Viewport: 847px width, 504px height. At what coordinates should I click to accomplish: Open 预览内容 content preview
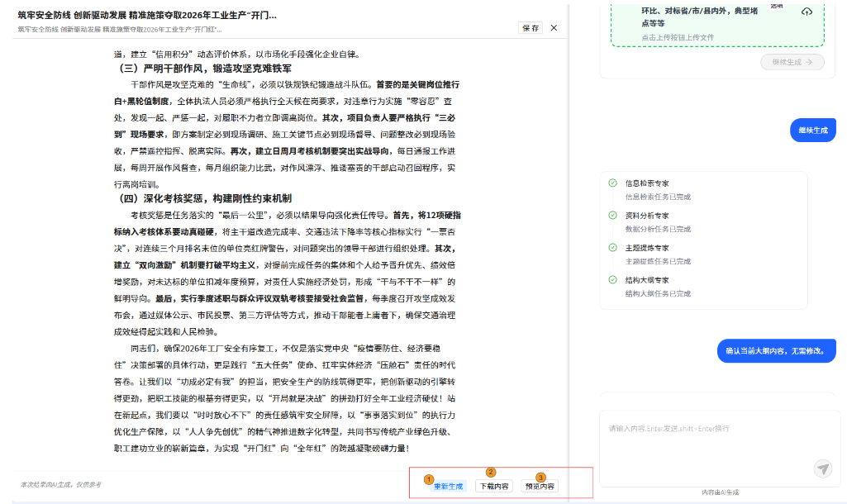[540, 487]
